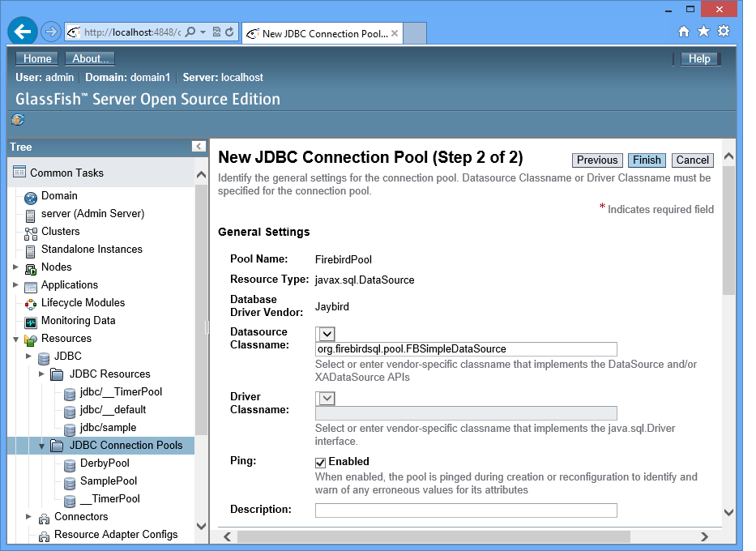Screen dimensions: 756x551
Task: Click the Monitoring Data icon
Action: [30, 322]
